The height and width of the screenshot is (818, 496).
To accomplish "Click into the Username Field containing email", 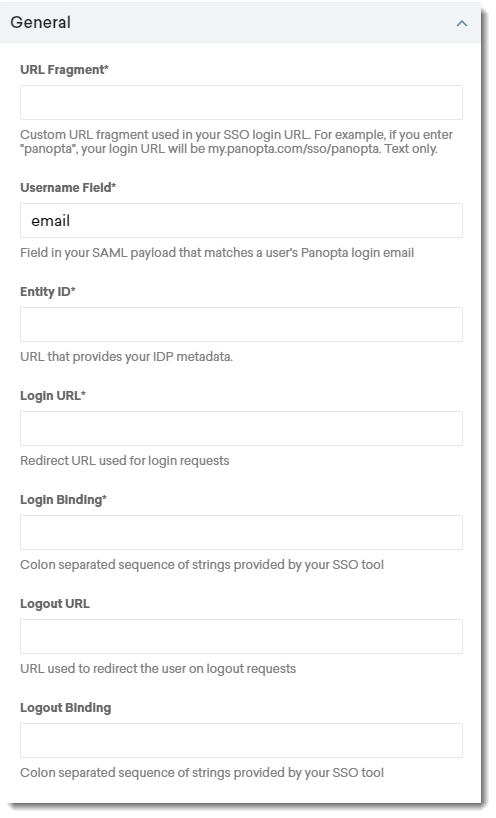I will coord(241,221).
